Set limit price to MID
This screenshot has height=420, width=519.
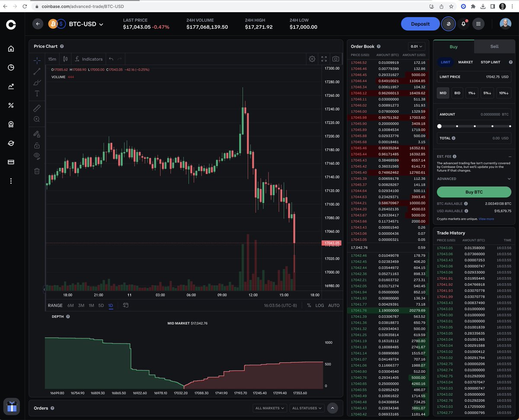pos(443,93)
